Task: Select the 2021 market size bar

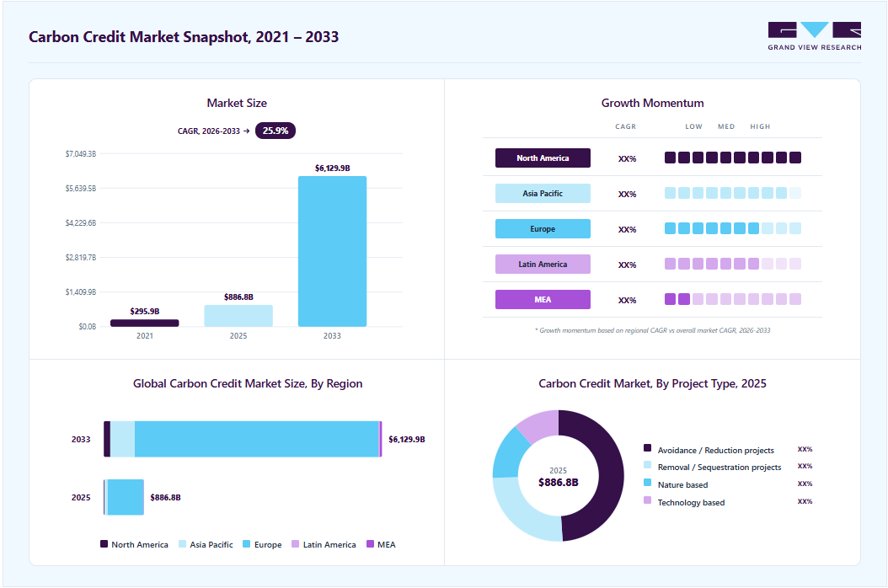Action: tap(144, 323)
